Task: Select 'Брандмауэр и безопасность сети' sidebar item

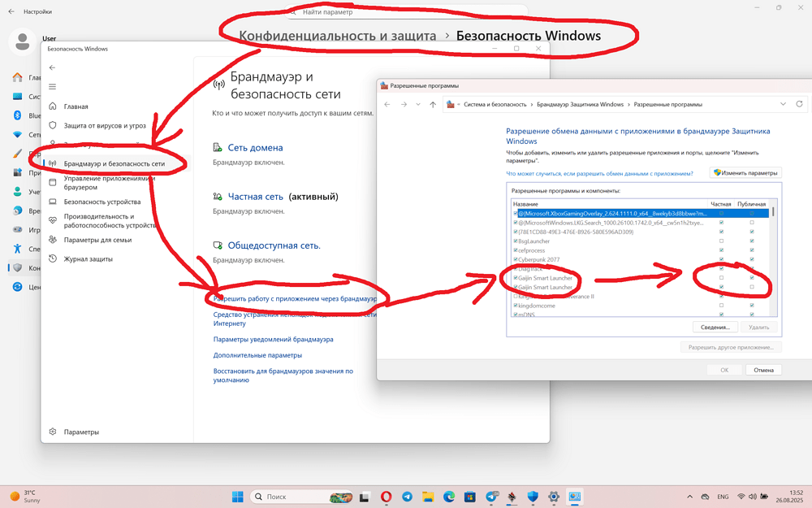Action: tap(114, 163)
